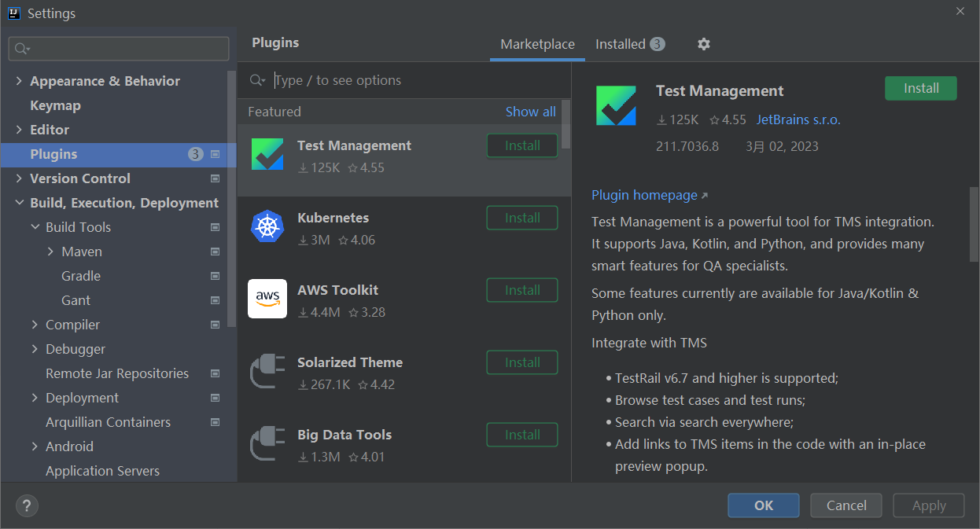Click the Apply button
Screen dimensions: 980x529
pyautogui.click(x=929, y=505)
